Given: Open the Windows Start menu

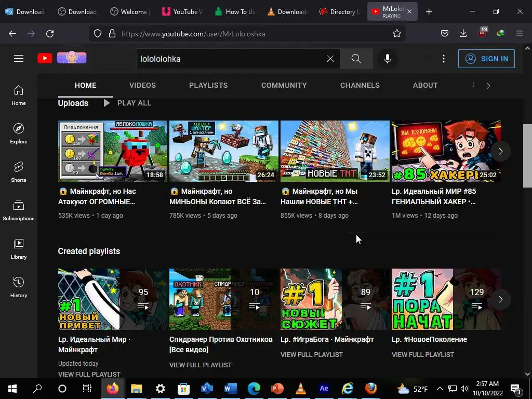Looking at the screenshot, I should coord(12,389).
